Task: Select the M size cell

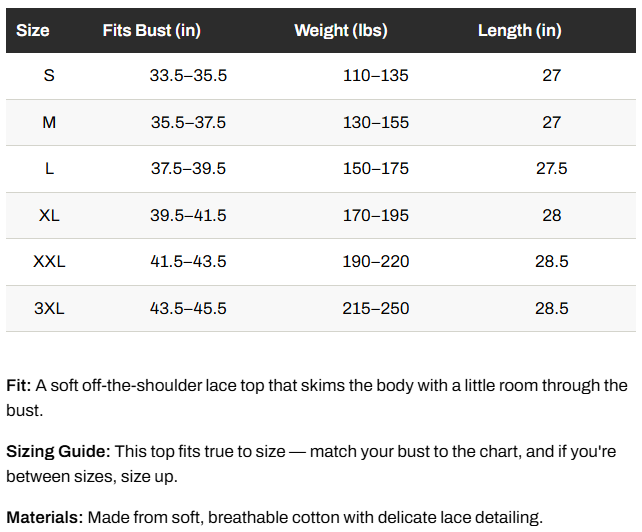Action: coord(49,122)
